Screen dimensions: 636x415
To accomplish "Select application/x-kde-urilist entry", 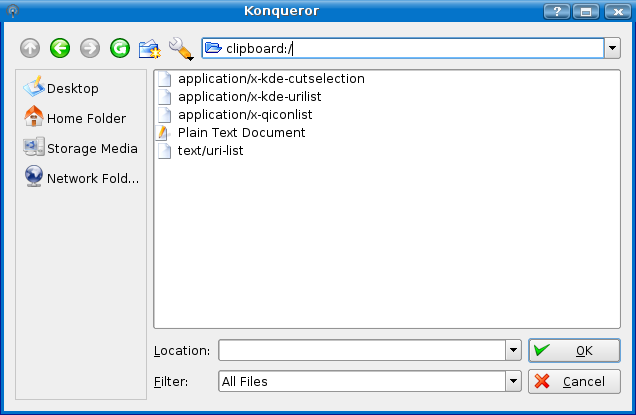I will point(249,97).
